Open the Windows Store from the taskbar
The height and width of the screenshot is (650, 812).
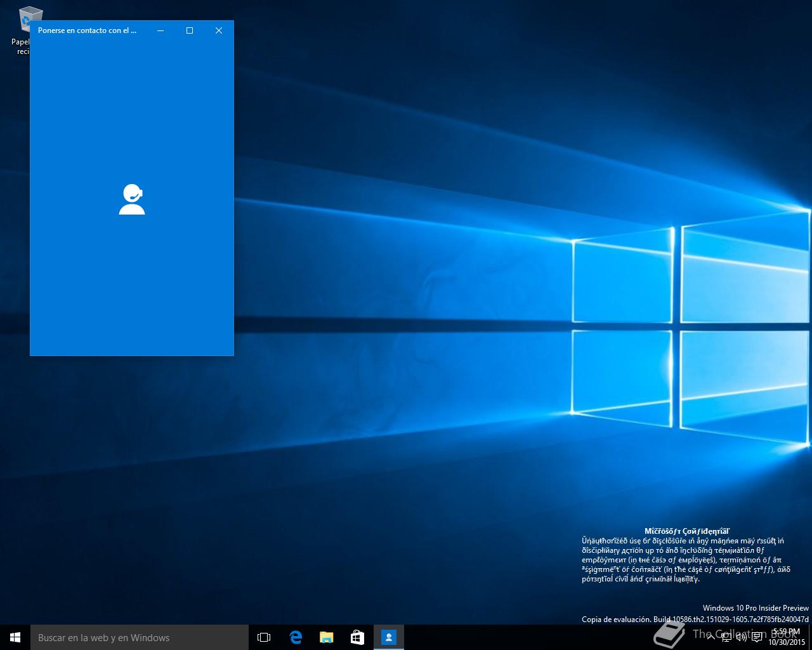[x=357, y=637]
